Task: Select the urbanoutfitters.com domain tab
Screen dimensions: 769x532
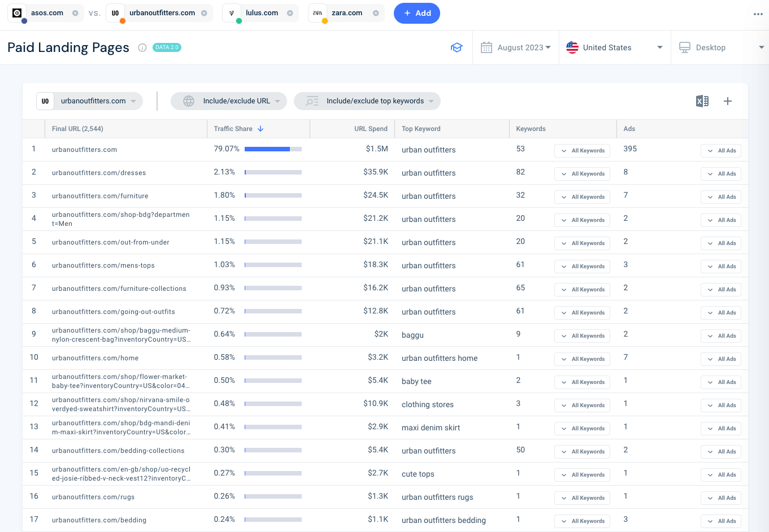Action: pyautogui.click(x=89, y=101)
